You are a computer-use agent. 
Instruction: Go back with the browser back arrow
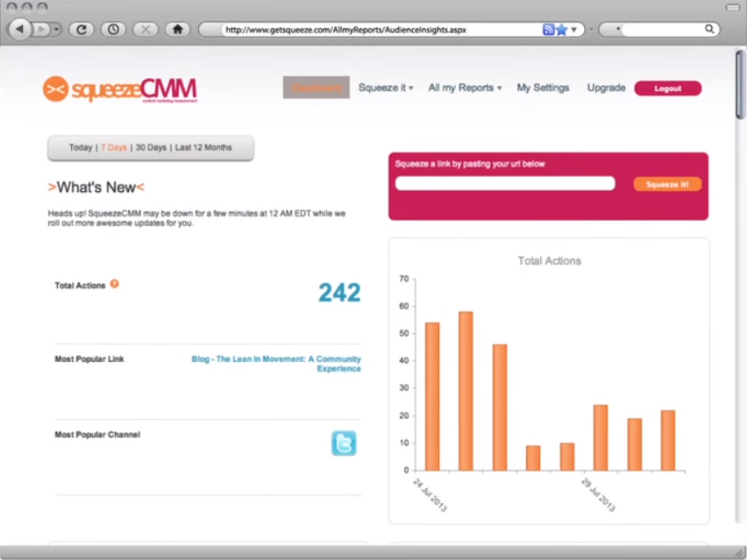(19, 30)
